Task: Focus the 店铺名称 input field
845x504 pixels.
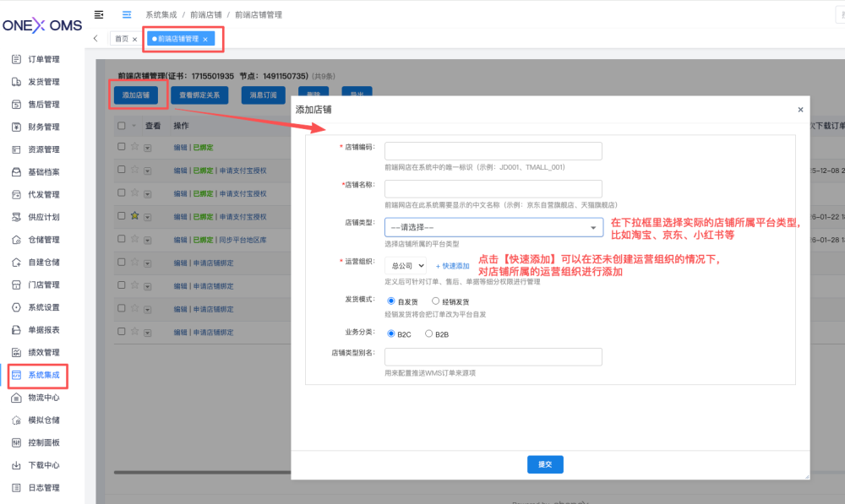Action: click(493, 189)
